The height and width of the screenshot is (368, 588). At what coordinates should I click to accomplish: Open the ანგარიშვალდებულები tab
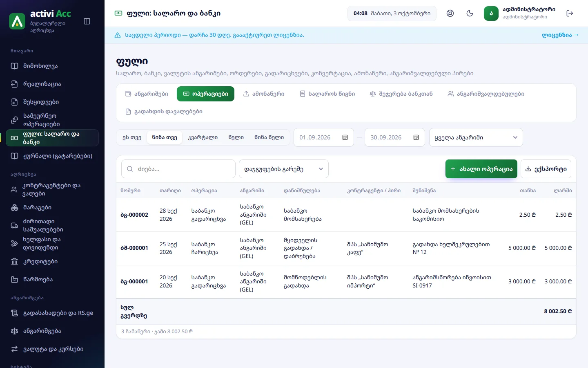pos(486,94)
